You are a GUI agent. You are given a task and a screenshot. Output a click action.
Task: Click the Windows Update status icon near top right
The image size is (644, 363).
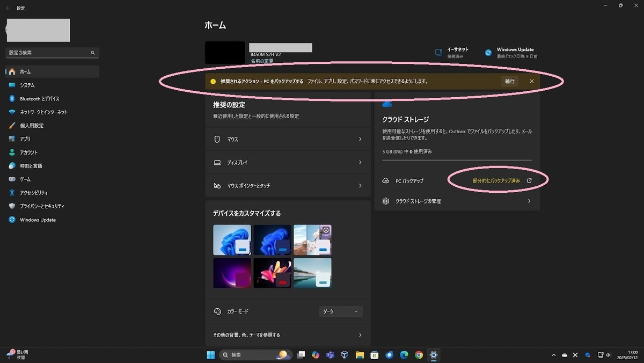pyautogui.click(x=488, y=52)
